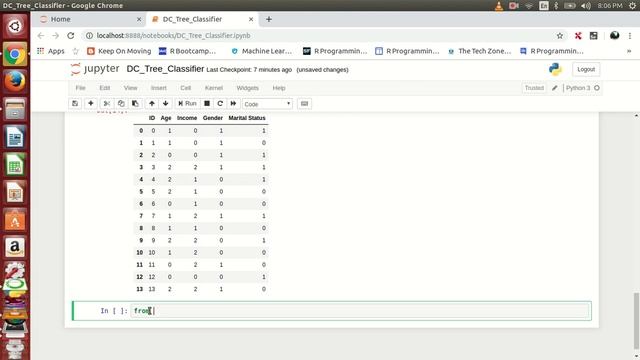Click the Income column header

187,118
